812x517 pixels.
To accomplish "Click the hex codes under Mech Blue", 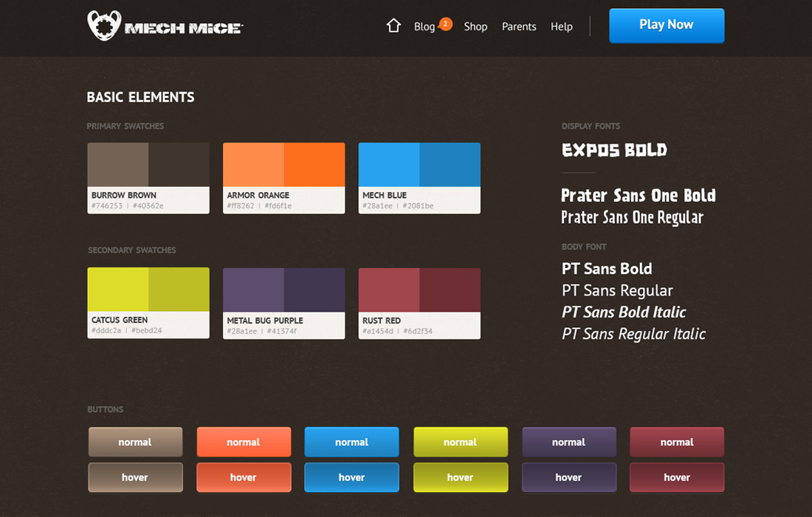I will tap(398, 205).
